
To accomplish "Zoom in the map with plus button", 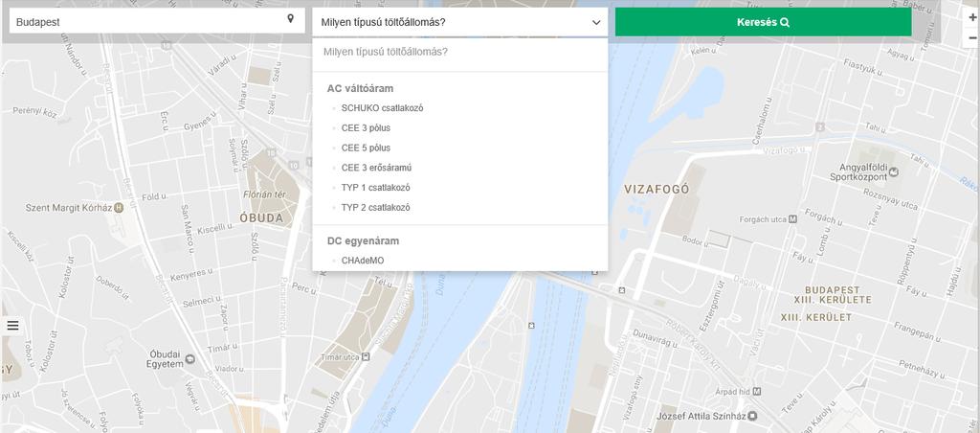I will click(972, 19).
